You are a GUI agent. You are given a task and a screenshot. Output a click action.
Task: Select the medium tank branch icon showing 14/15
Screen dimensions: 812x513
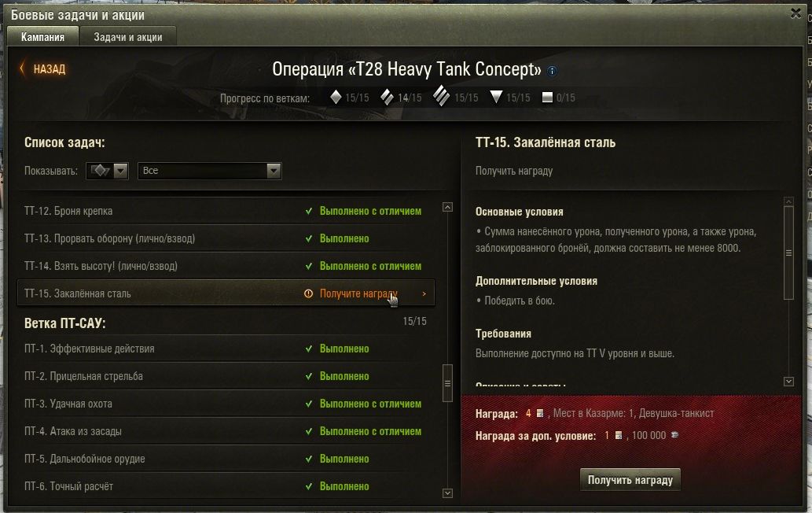click(x=387, y=97)
